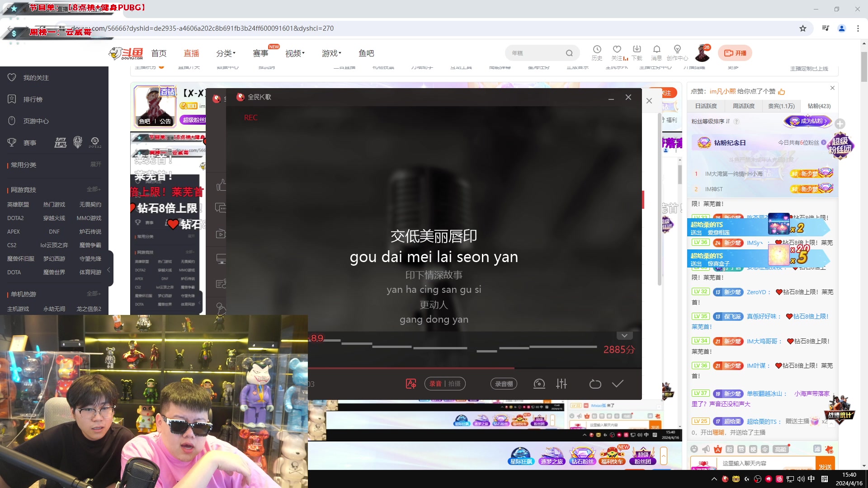
Task: Click the megaphone broadcast icon above chat box
Action: pos(706,449)
